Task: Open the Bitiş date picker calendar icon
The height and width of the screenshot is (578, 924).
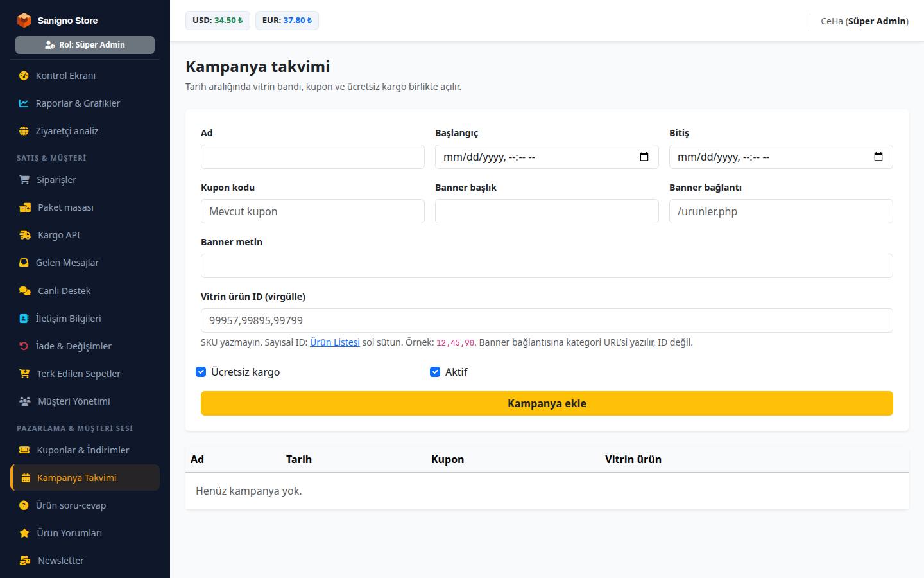Action: [878, 157]
